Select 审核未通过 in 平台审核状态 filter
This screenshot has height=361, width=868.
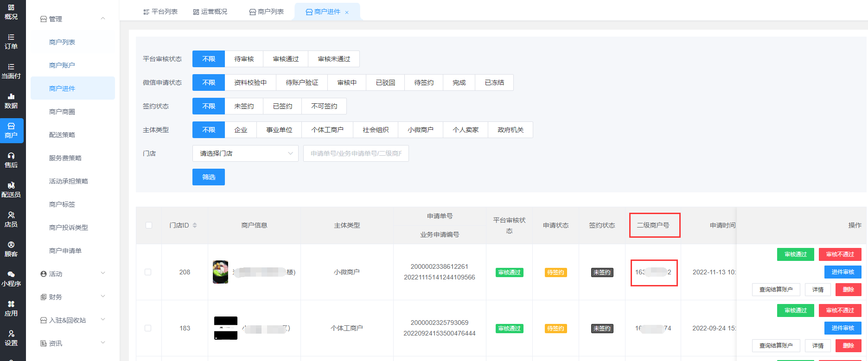pyautogui.click(x=334, y=59)
